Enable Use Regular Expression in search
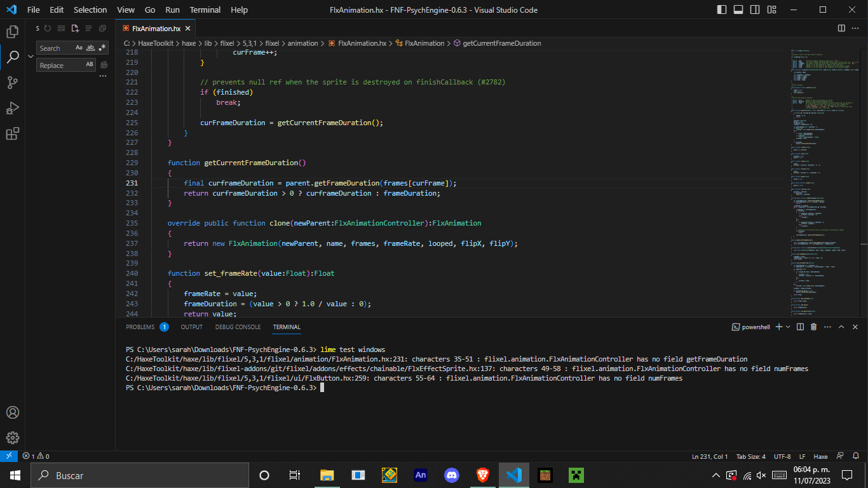Screen dimensions: 868x488 102,48
